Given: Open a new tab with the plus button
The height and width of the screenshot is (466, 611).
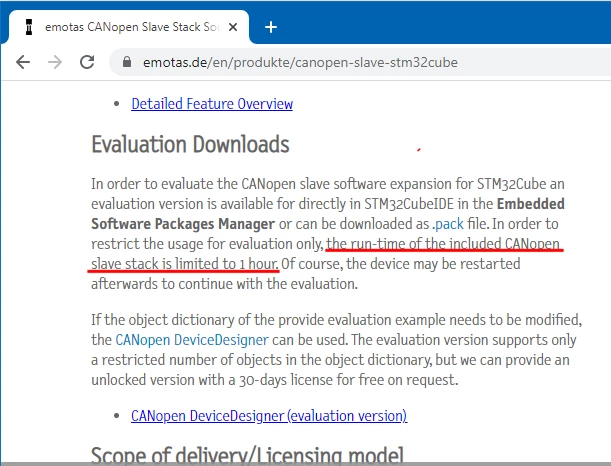Looking at the screenshot, I should (270, 27).
